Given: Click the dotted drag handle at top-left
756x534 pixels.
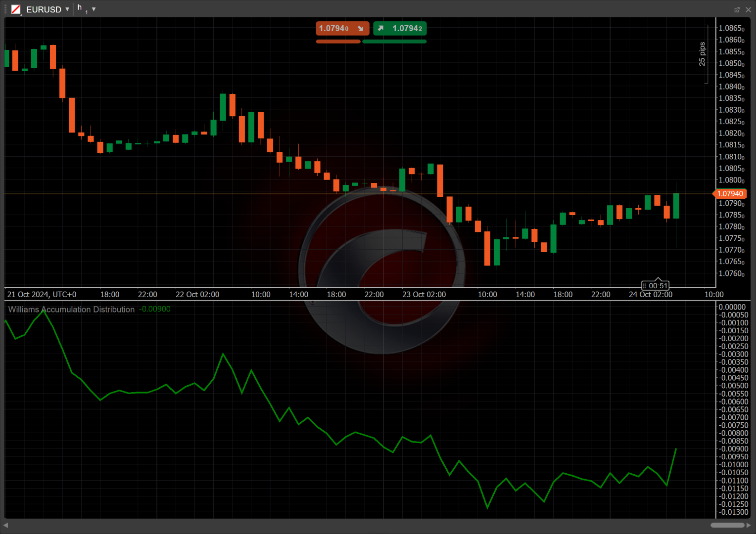Looking at the screenshot, I should click(6, 9).
